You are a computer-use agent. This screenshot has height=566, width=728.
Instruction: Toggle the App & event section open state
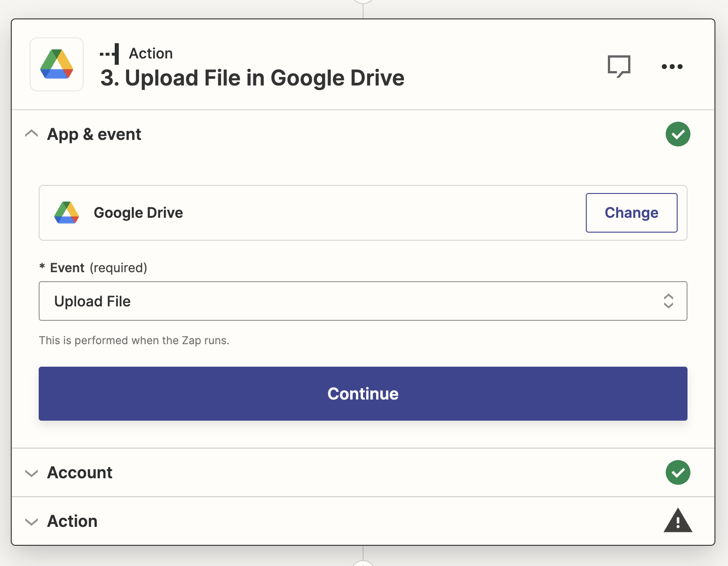coord(31,134)
